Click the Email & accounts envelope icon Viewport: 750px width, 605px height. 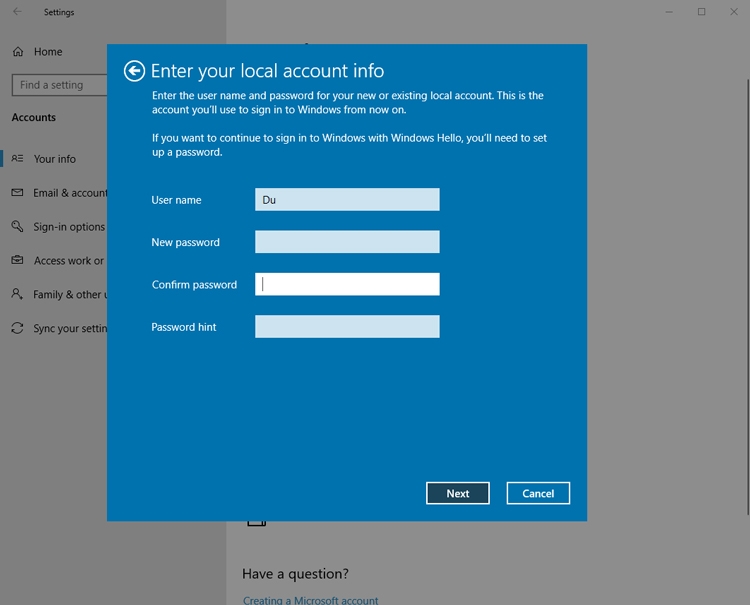pyautogui.click(x=17, y=192)
